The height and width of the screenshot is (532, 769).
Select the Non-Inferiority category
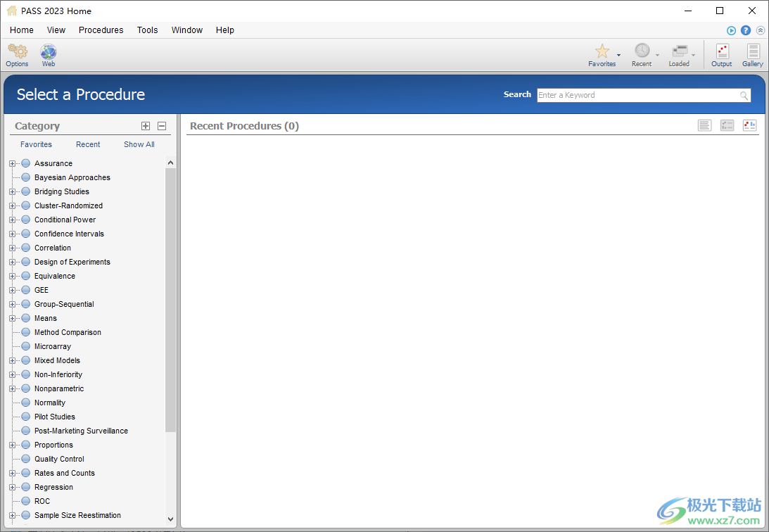58,374
